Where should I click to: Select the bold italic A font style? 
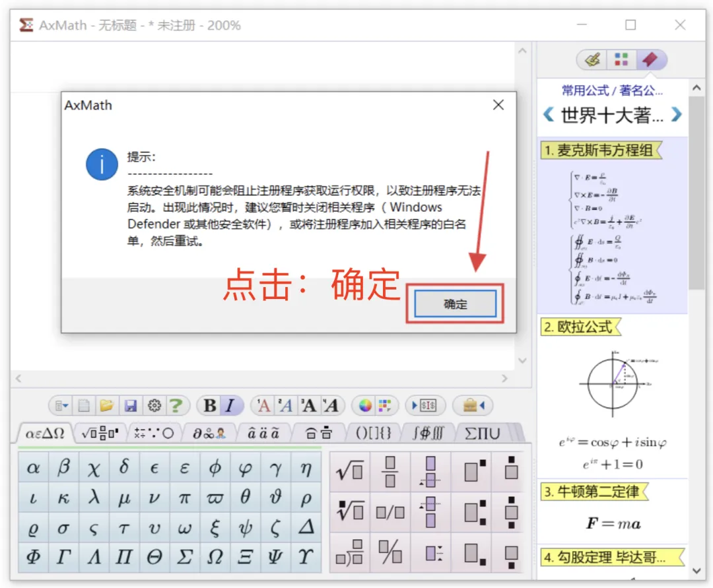pyautogui.click(x=331, y=405)
